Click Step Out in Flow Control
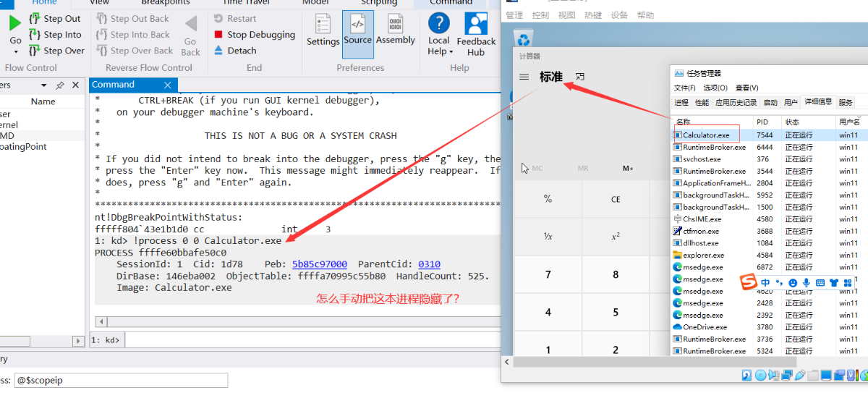This screenshot has height=393, width=868. (x=55, y=19)
